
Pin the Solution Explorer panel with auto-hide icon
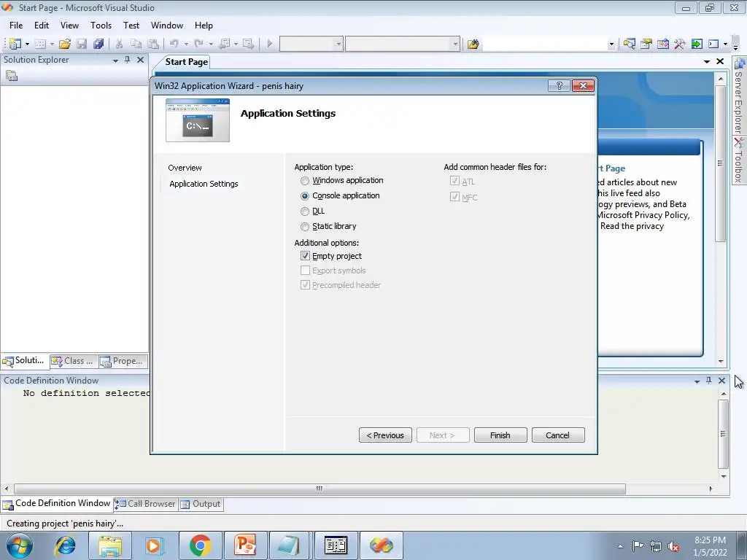tap(127, 60)
